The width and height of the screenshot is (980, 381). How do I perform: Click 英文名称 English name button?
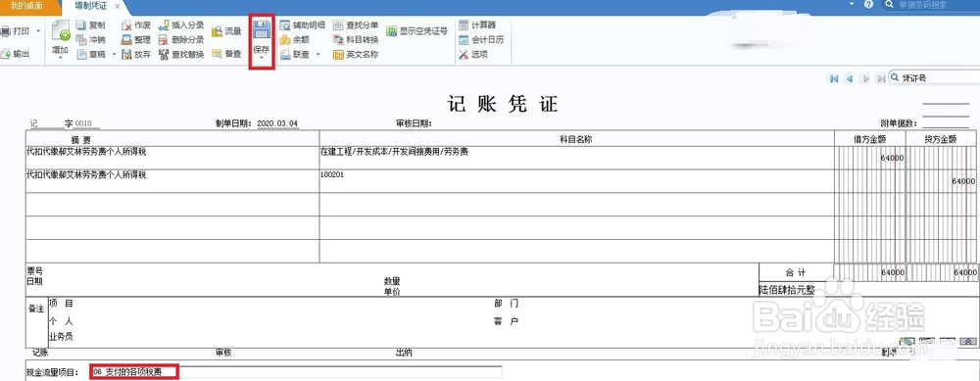coord(356,54)
